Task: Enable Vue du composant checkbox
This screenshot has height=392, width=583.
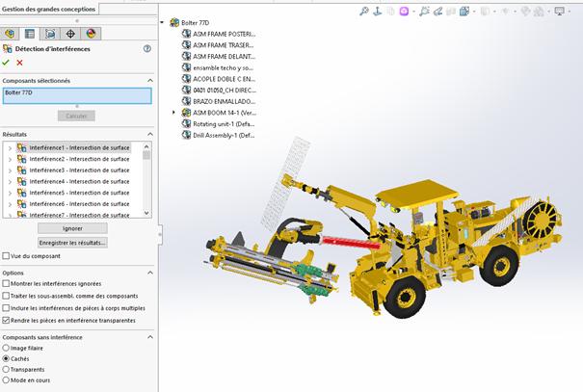Action: pos(6,256)
